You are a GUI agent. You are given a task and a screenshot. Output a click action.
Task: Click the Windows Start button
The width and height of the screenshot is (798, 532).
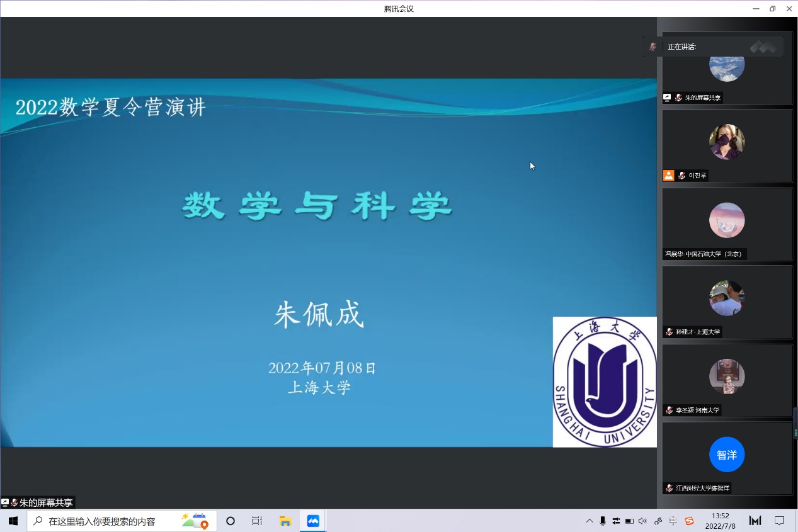coord(13,521)
